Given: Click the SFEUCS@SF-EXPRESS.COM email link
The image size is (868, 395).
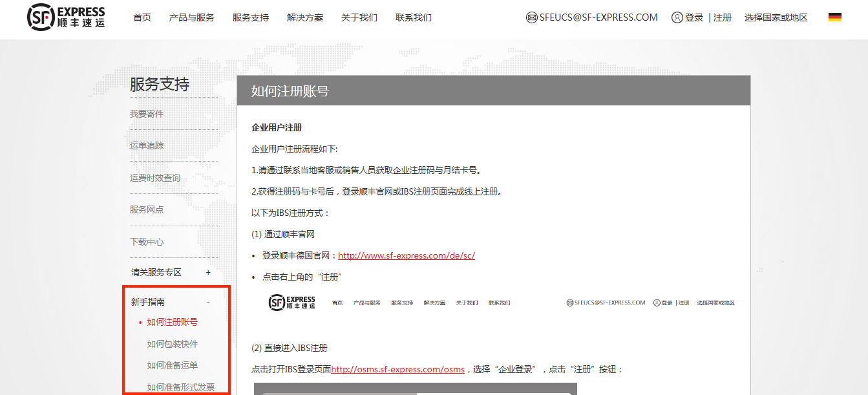Looking at the screenshot, I should pyautogui.click(x=598, y=17).
